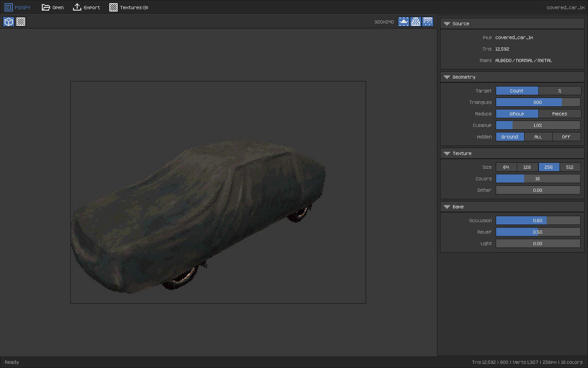Toggle the middle checkered viewport effect icon

coord(416,22)
